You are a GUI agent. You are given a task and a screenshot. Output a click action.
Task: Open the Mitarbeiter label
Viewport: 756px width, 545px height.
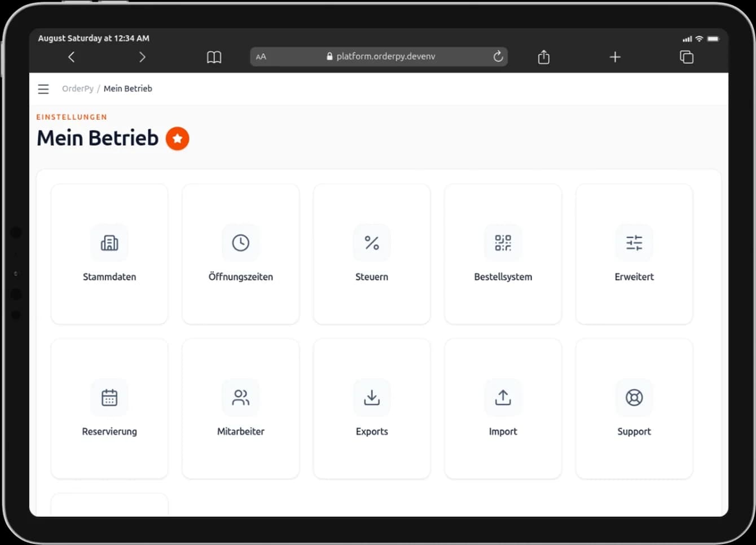[241, 432]
